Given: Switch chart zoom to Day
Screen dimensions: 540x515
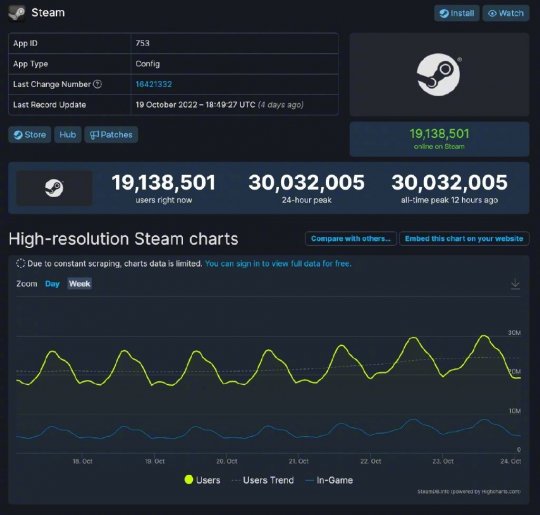Looking at the screenshot, I should click(x=52, y=284).
